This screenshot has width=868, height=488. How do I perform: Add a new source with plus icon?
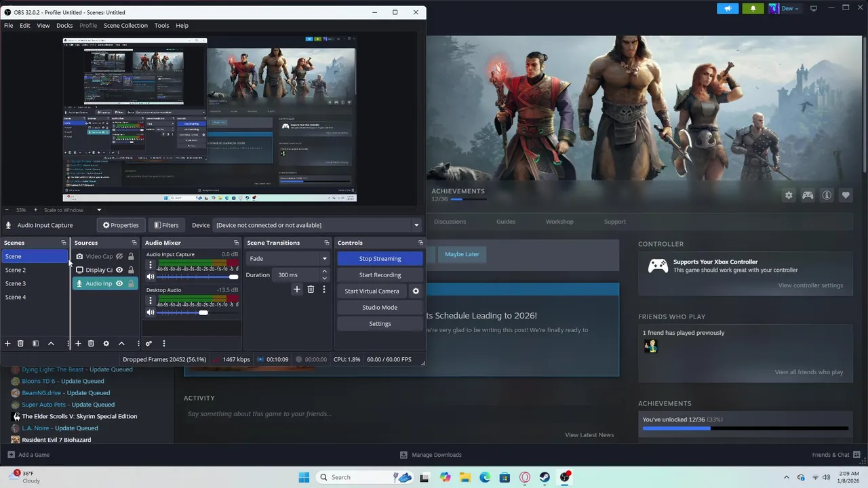click(78, 344)
